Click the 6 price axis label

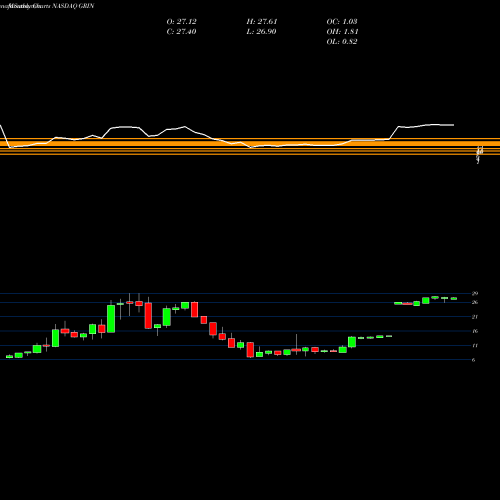[x=474, y=360]
